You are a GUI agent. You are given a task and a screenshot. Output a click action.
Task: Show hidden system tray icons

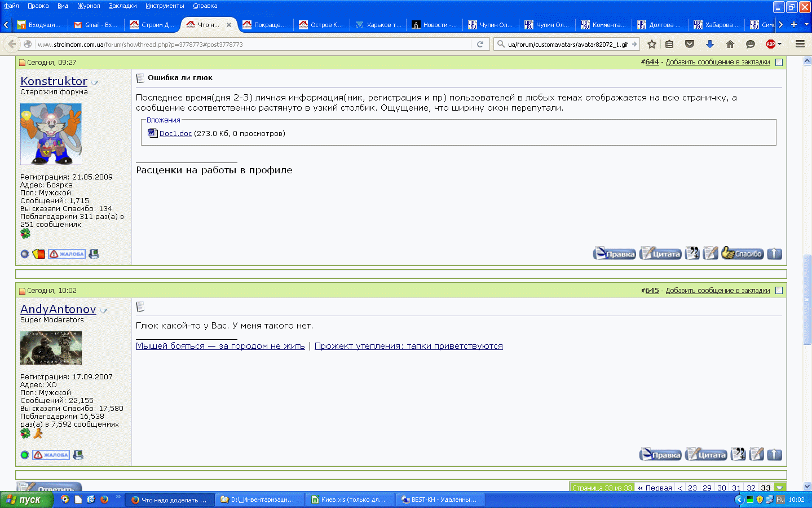739,500
